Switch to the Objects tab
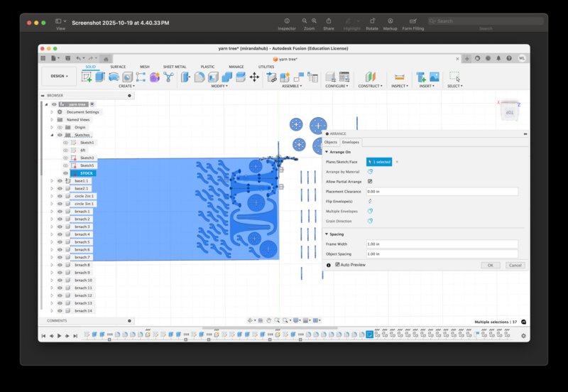Image resolution: width=568 pixels, height=392 pixels. [x=331, y=142]
